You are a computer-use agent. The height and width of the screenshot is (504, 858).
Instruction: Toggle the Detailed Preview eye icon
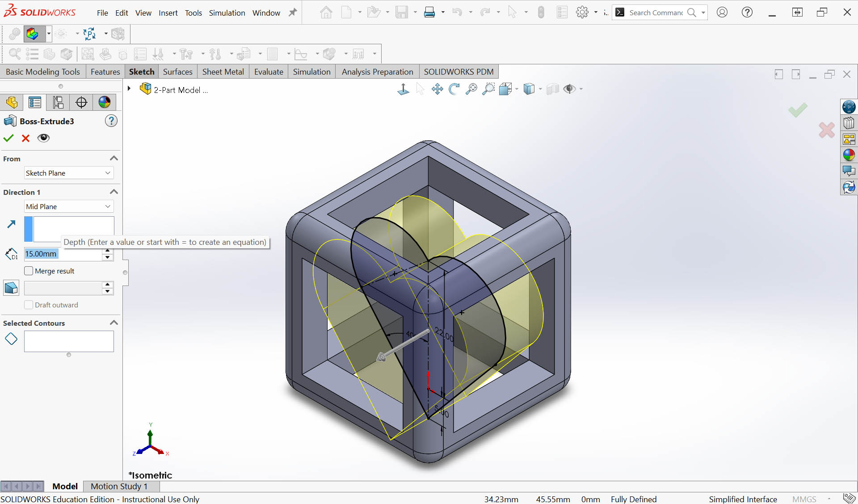click(43, 138)
